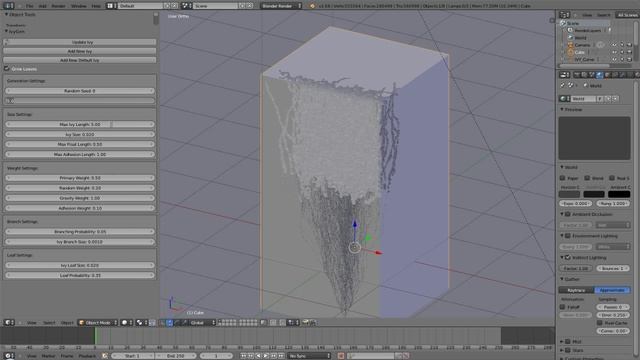Open the 3D viewport Select menu
The width and height of the screenshot is (640, 360).
point(49,322)
